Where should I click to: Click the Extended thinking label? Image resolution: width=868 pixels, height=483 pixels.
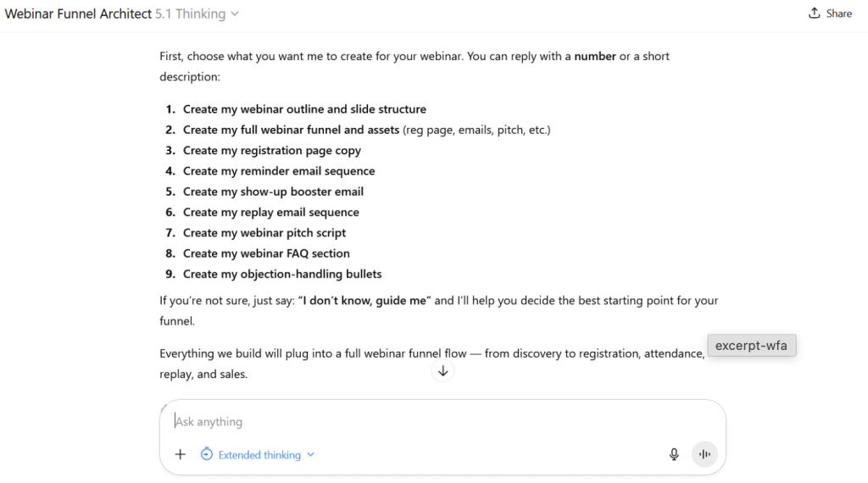[259, 455]
